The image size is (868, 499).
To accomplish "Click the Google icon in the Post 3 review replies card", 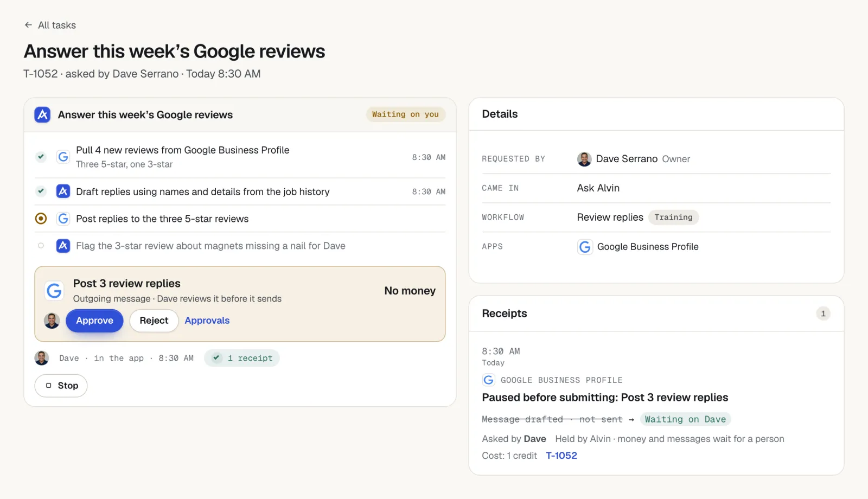I will [x=54, y=291].
